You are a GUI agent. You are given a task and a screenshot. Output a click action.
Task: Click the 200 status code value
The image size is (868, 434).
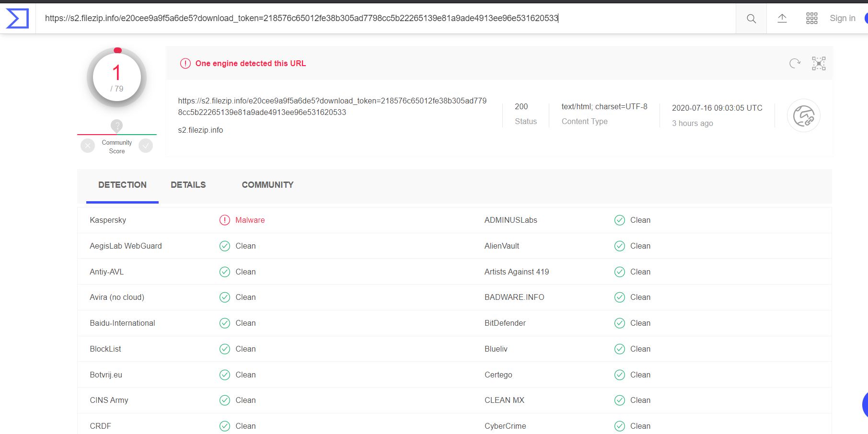pyautogui.click(x=521, y=106)
